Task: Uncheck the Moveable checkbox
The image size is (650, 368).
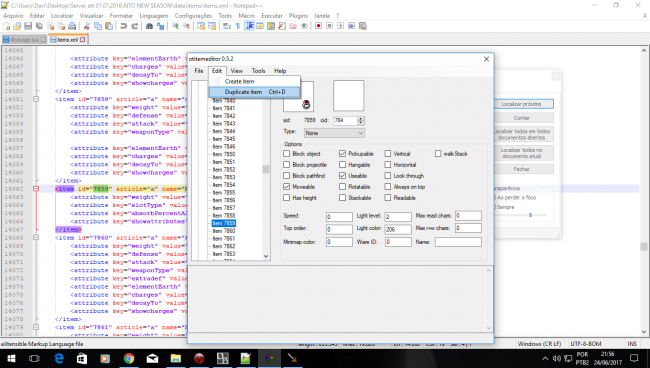Action: pyautogui.click(x=286, y=187)
